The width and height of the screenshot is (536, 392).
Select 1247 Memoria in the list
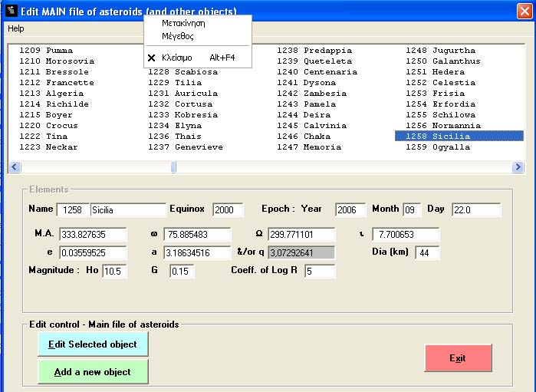[x=309, y=147]
